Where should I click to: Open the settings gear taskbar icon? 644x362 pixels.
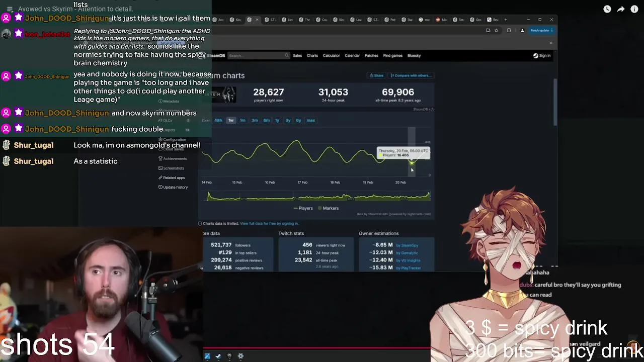pyautogui.click(x=240, y=356)
